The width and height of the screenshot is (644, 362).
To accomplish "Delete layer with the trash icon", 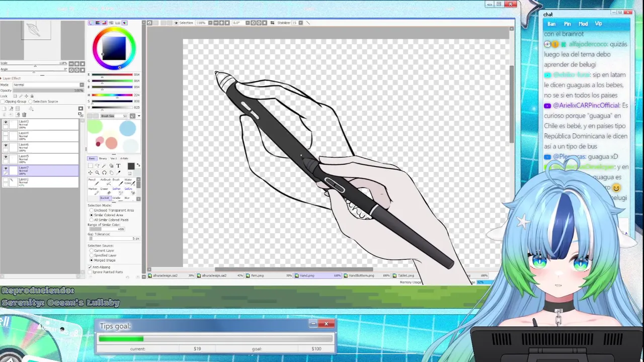I will [x=24, y=115].
